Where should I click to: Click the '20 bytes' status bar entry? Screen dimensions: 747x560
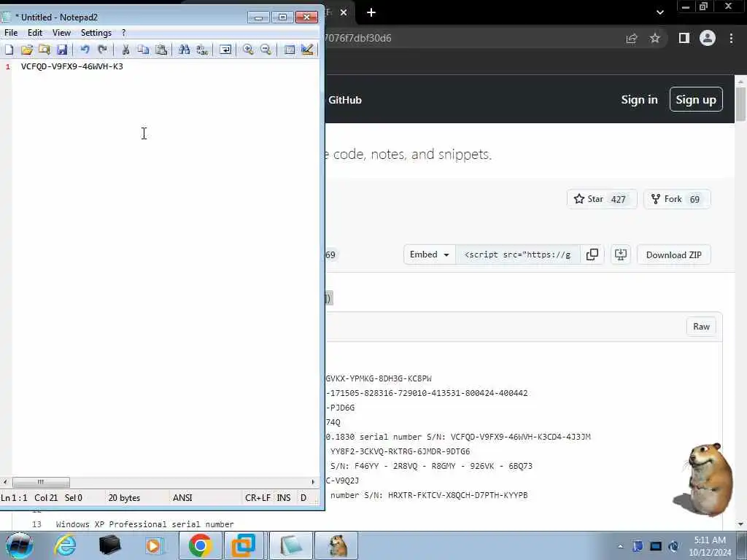tap(124, 497)
